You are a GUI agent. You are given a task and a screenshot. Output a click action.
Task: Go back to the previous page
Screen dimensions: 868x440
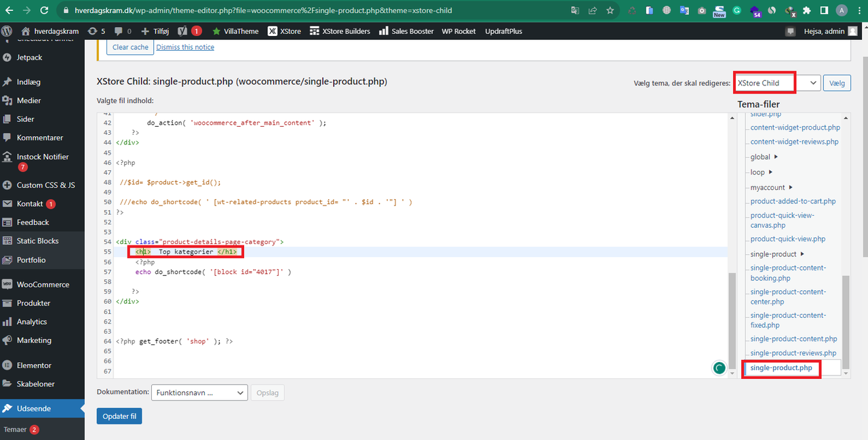9,11
